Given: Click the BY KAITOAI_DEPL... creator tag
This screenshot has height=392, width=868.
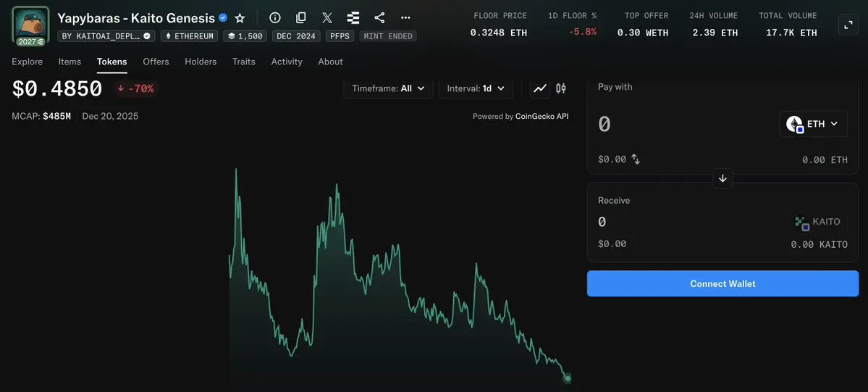Looking at the screenshot, I should 106,36.
